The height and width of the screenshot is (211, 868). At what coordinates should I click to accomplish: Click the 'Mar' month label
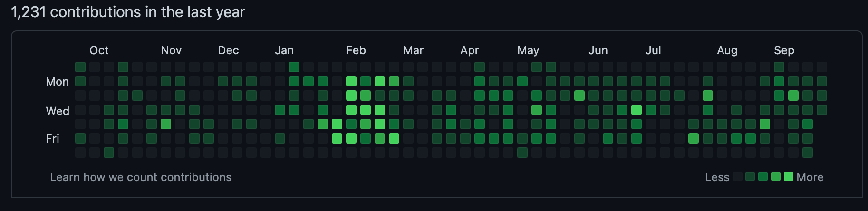coord(413,50)
